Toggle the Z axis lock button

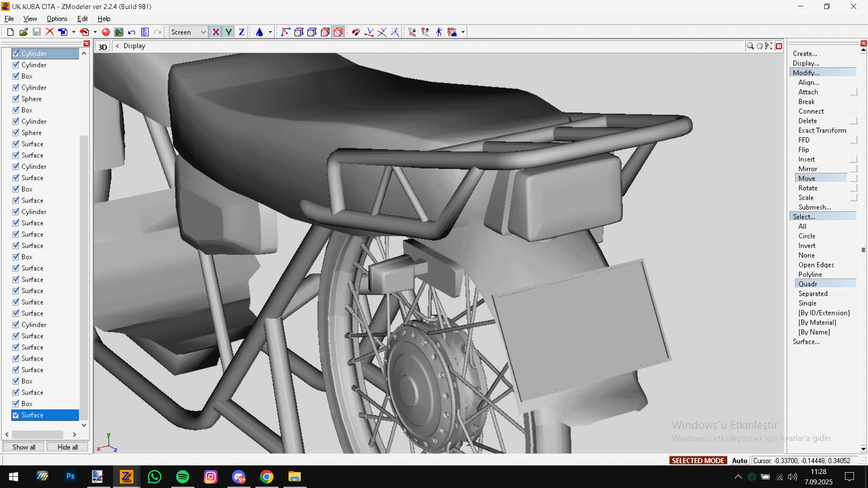[x=241, y=32]
